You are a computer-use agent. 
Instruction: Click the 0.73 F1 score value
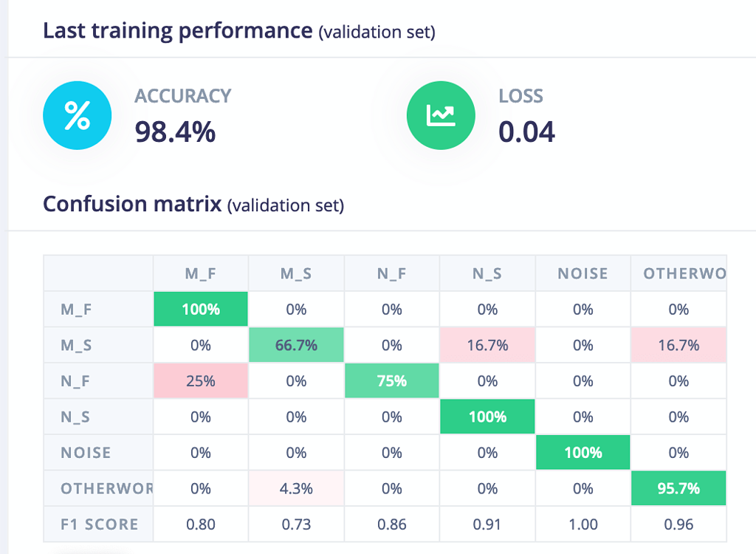296,524
